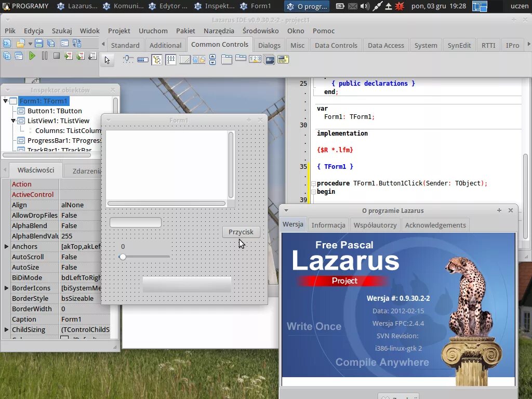Open the Projekt menu

tap(119, 31)
